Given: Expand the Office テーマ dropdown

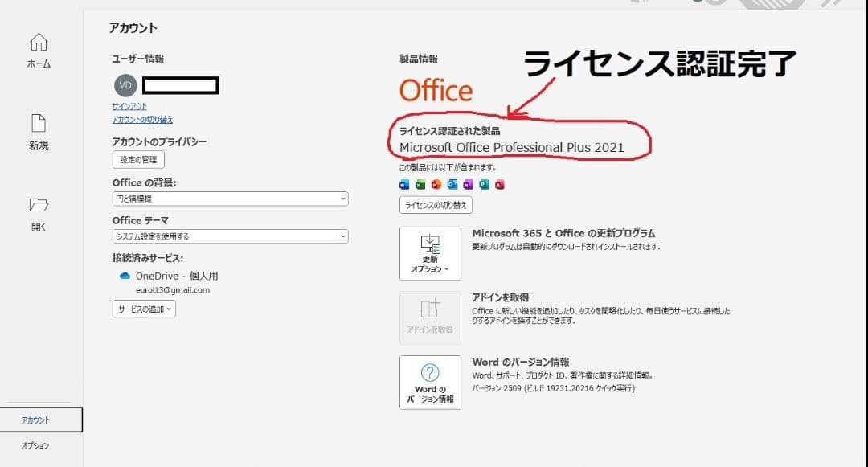Looking at the screenshot, I should (x=229, y=236).
